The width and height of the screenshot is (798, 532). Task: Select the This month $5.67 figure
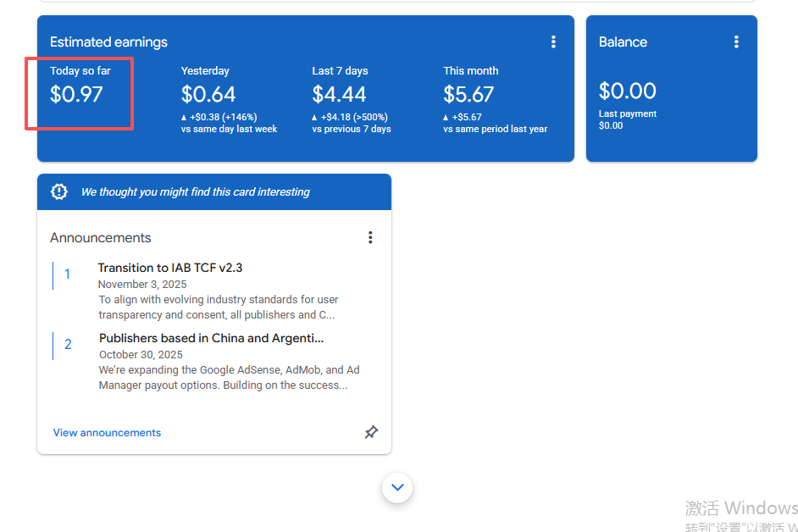tap(468, 94)
